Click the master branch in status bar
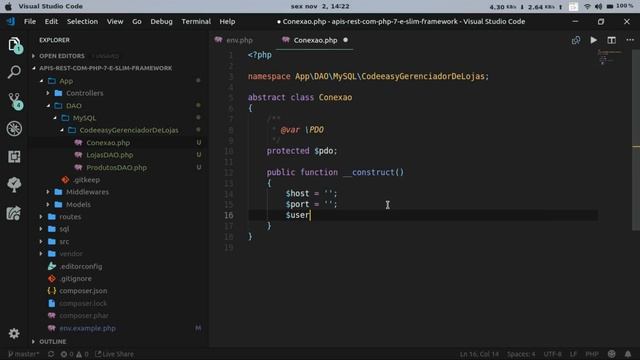Viewport: 640px width, 360px height. click(24, 354)
